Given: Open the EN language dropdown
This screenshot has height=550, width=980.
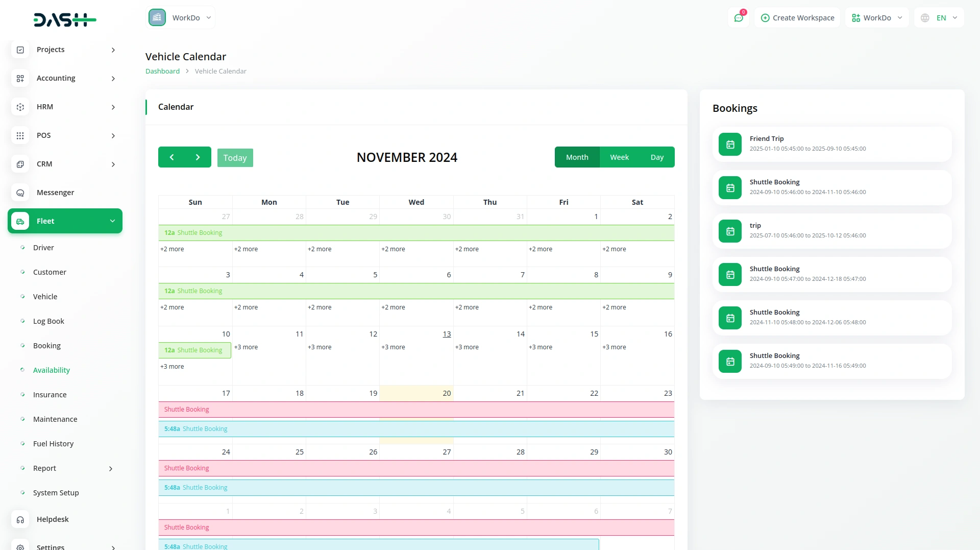Looking at the screenshot, I should click(939, 18).
